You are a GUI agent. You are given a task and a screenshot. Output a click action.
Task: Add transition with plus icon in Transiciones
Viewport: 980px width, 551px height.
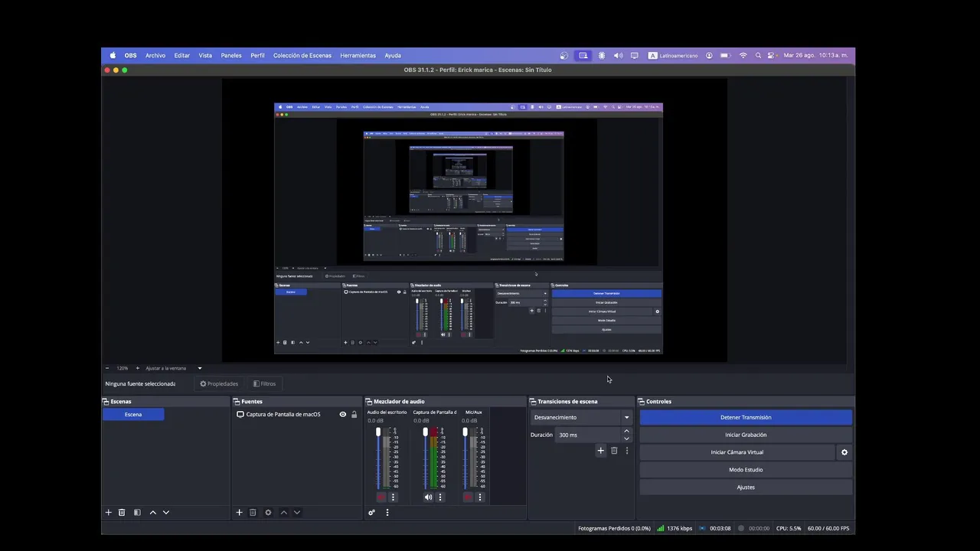tap(600, 451)
